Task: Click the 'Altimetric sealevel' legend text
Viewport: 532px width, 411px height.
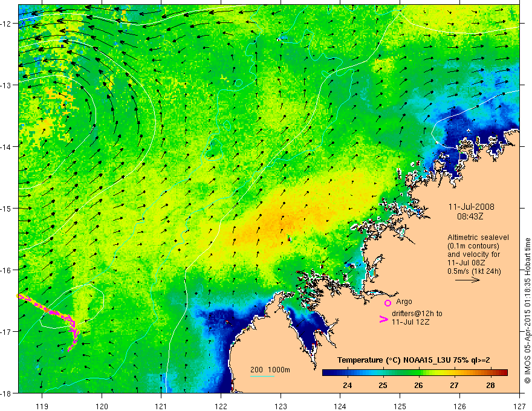Action: point(478,238)
